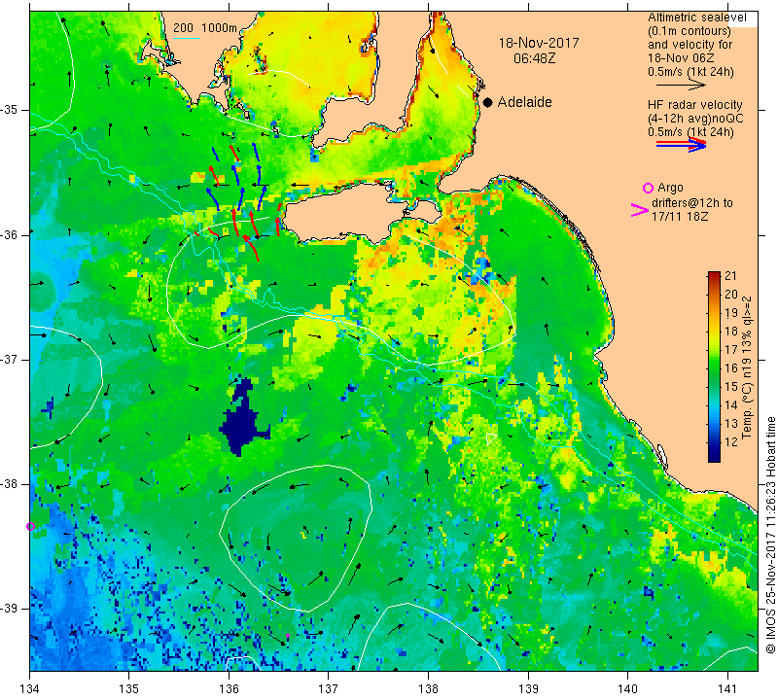Click the Altimetric sealevel legend heading
The image size is (778, 700).
[x=697, y=17]
